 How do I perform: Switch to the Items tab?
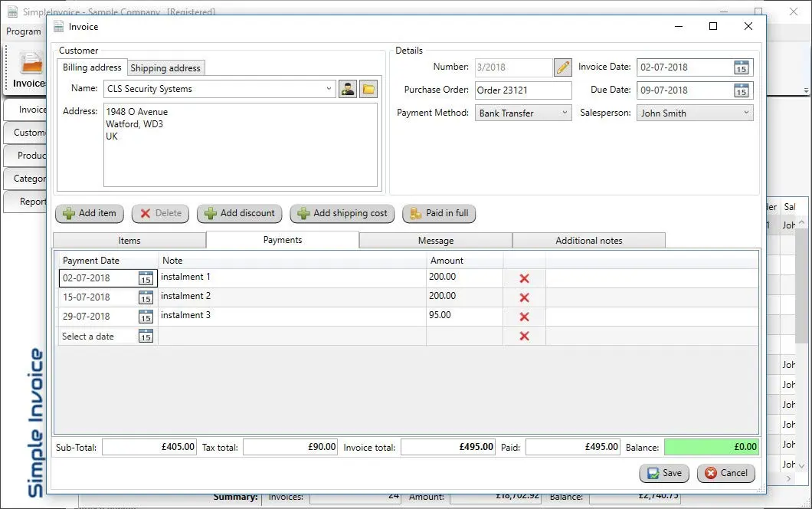click(x=129, y=241)
